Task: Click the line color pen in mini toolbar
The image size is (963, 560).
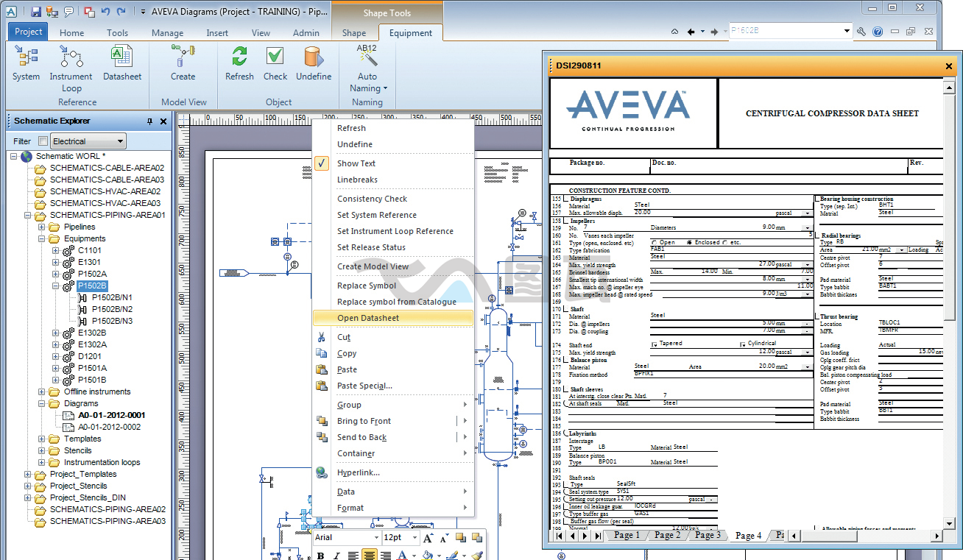Action: (452, 555)
